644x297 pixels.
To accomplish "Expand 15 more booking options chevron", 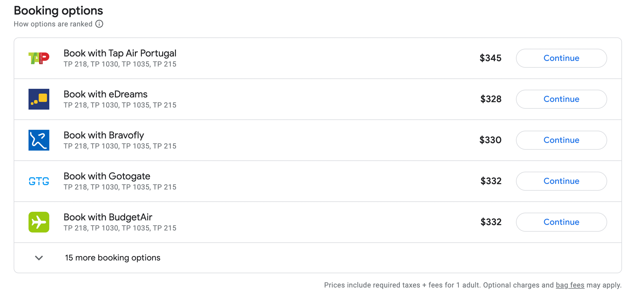I will [x=39, y=258].
